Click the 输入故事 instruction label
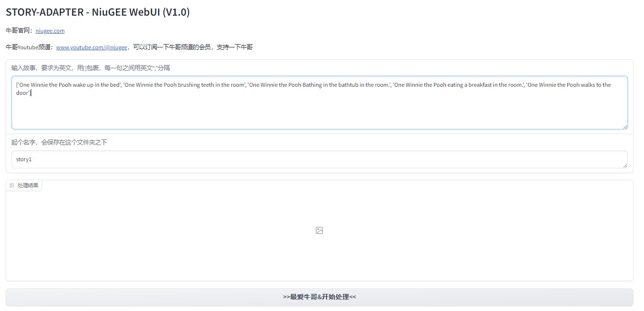This screenshot has width=644, height=311. 91,68
